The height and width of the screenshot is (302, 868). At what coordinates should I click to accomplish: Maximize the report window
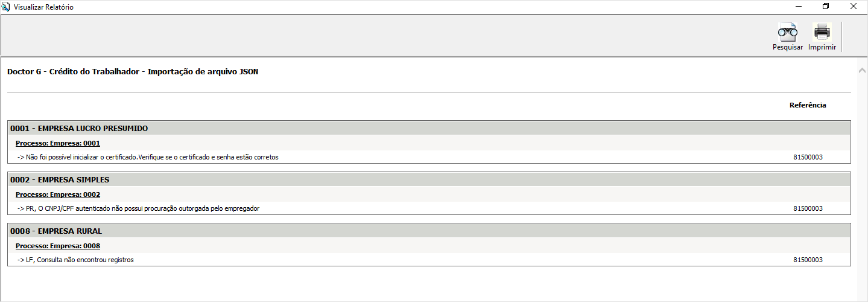(826, 7)
